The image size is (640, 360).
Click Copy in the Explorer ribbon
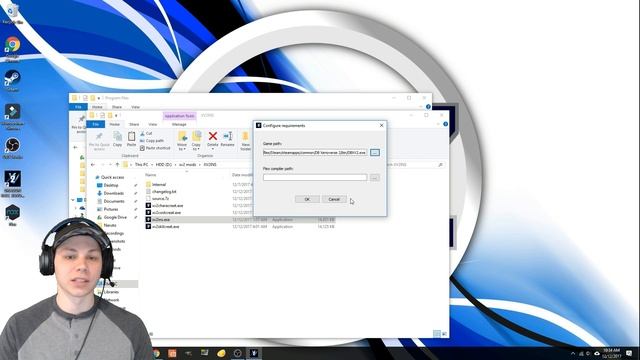point(118,139)
